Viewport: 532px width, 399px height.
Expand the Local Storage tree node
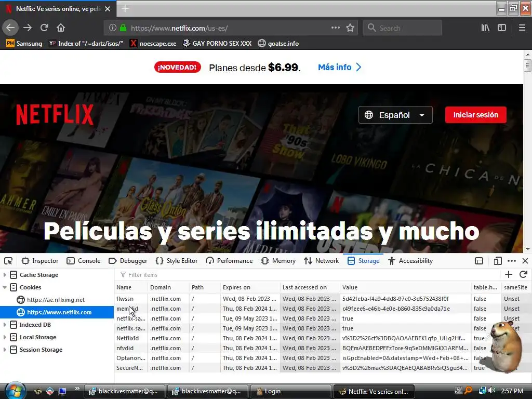pos(4,337)
